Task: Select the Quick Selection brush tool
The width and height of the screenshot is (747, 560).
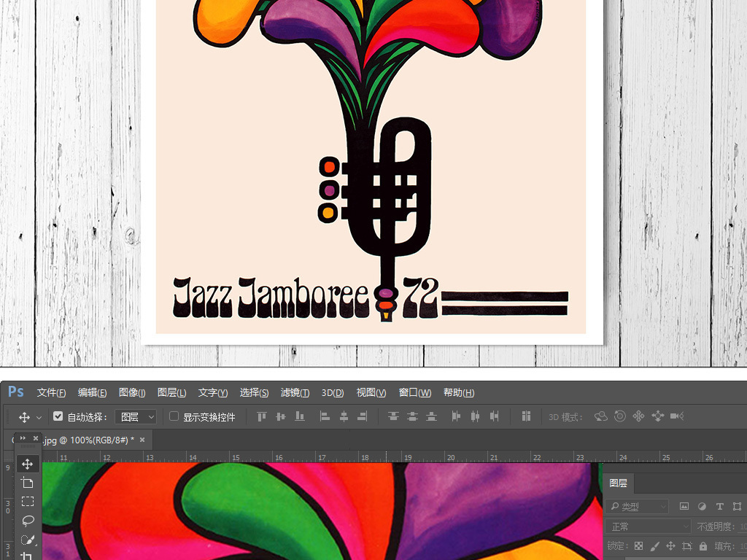Action: click(27, 540)
